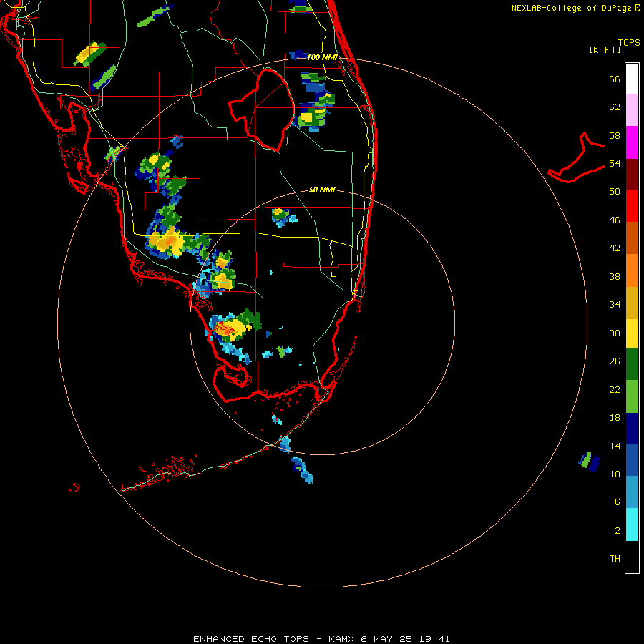Click the 50 NMI range ring label
The image size is (644, 644).
click(x=322, y=190)
